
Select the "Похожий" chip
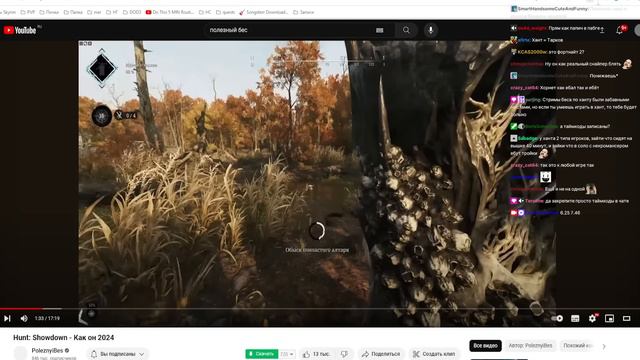[x=577, y=346]
